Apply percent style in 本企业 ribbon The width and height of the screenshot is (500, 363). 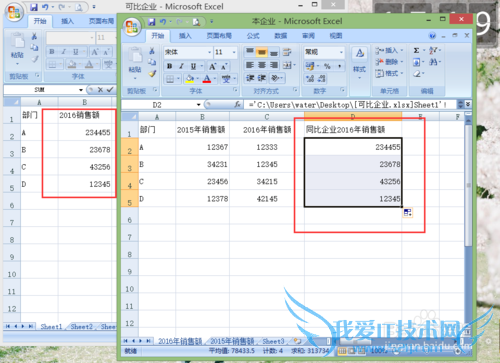[327, 66]
